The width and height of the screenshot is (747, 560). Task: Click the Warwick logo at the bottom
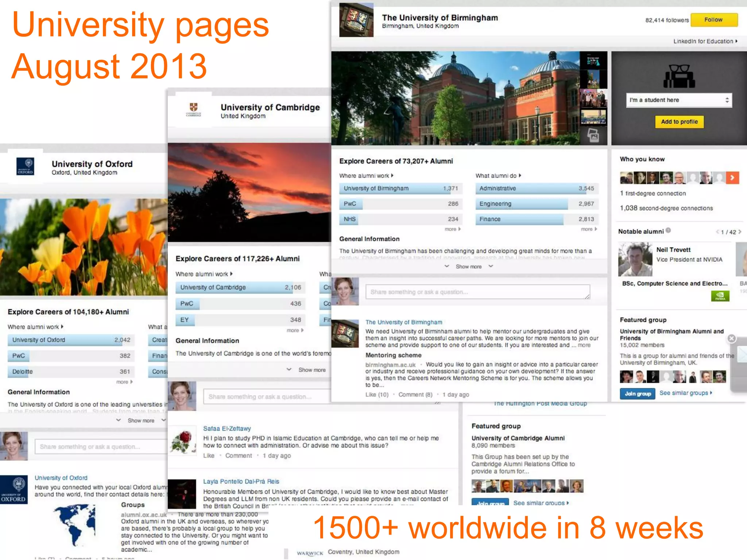310,553
